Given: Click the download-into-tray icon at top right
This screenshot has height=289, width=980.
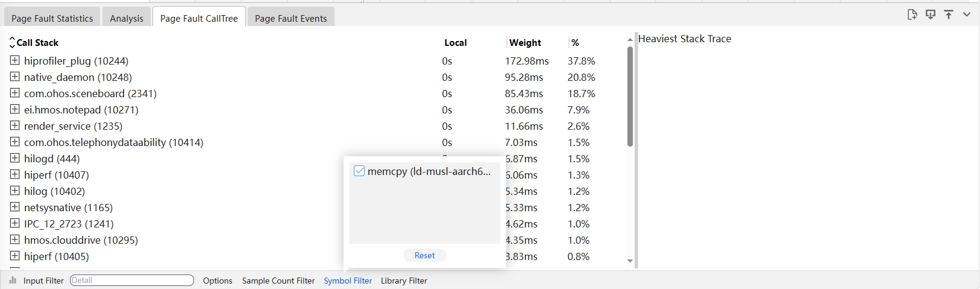Looking at the screenshot, I should (x=930, y=14).
